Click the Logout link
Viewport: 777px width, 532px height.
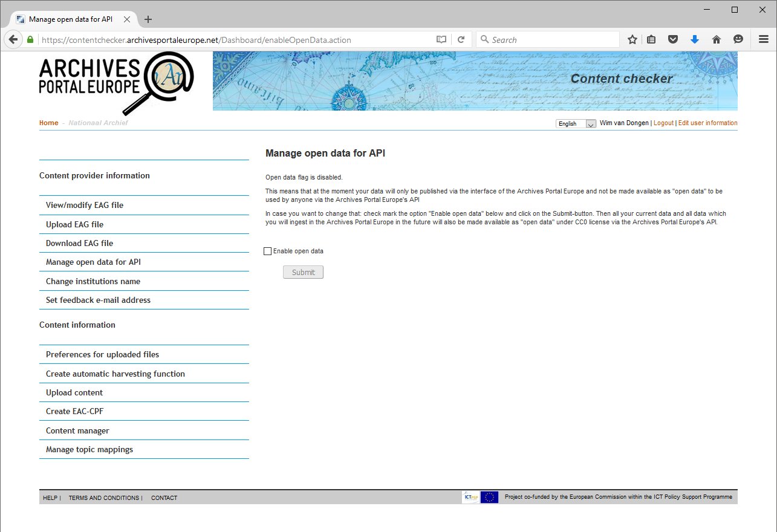click(663, 123)
